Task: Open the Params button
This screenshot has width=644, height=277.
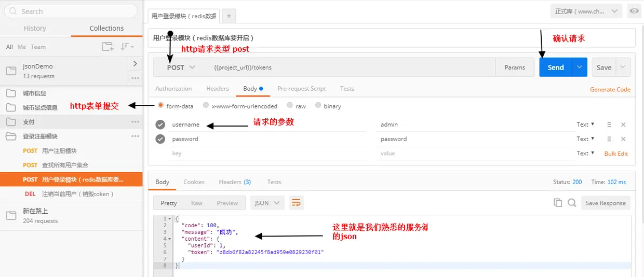Action: (515, 67)
